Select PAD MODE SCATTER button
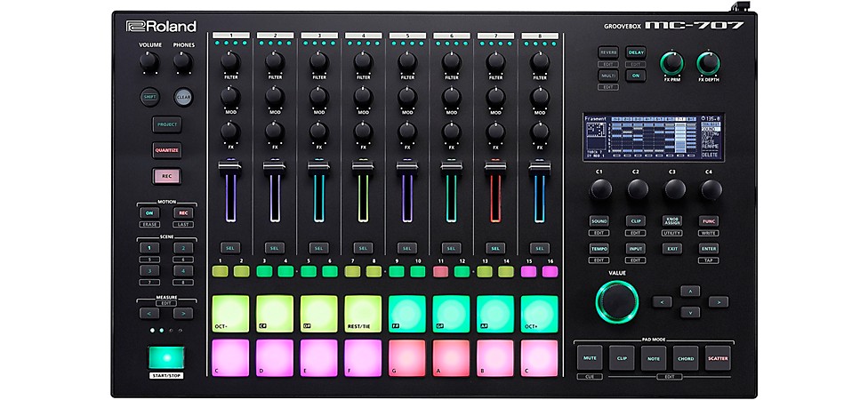The width and height of the screenshot is (868, 400). pos(718,358)
